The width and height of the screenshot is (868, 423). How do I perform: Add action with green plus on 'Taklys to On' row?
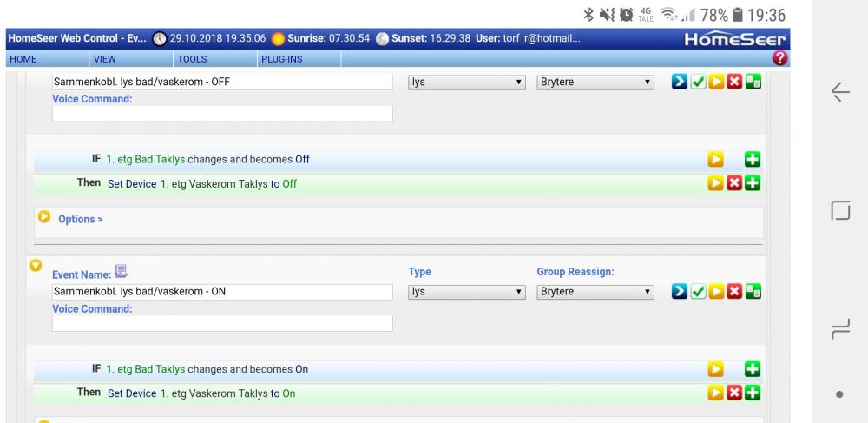point(753,393)
